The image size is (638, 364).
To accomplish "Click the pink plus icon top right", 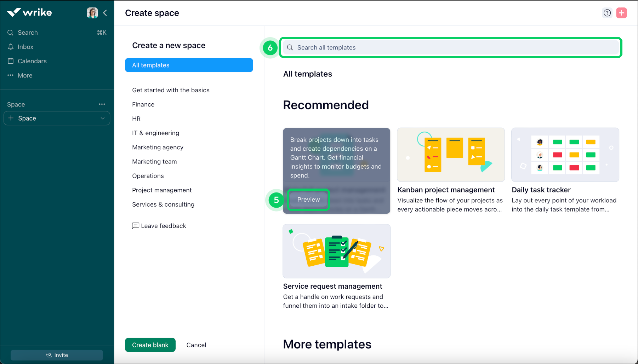I will [622, 13].
